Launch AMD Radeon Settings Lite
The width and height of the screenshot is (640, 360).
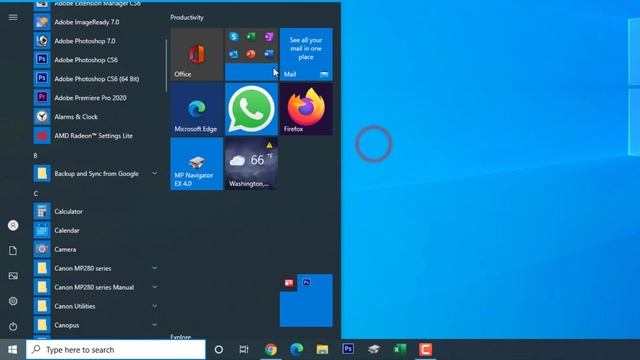tap(96, 136)
